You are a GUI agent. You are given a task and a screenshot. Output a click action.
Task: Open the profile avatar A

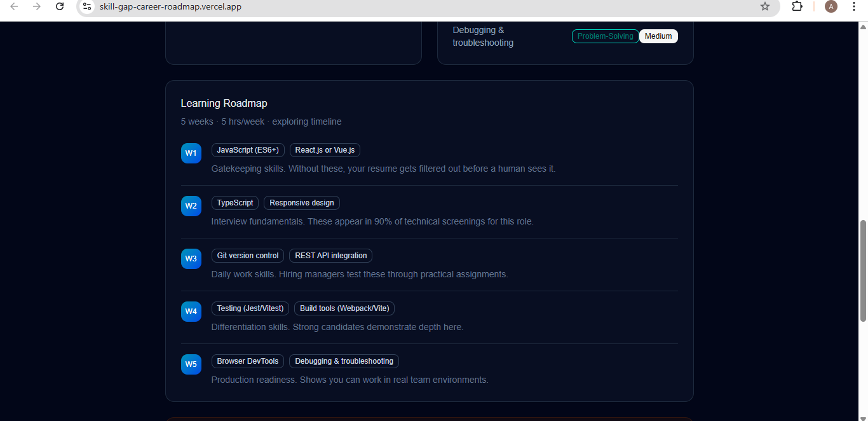tap(831, 6)
